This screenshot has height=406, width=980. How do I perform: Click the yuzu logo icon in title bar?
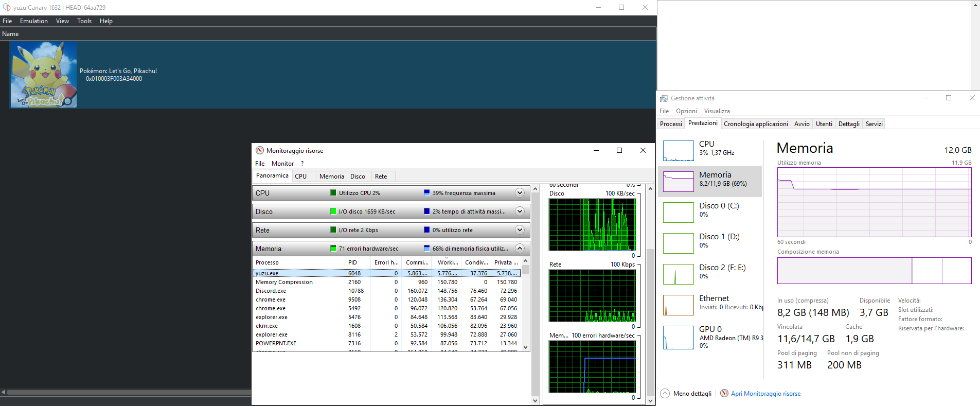(7, 7)
